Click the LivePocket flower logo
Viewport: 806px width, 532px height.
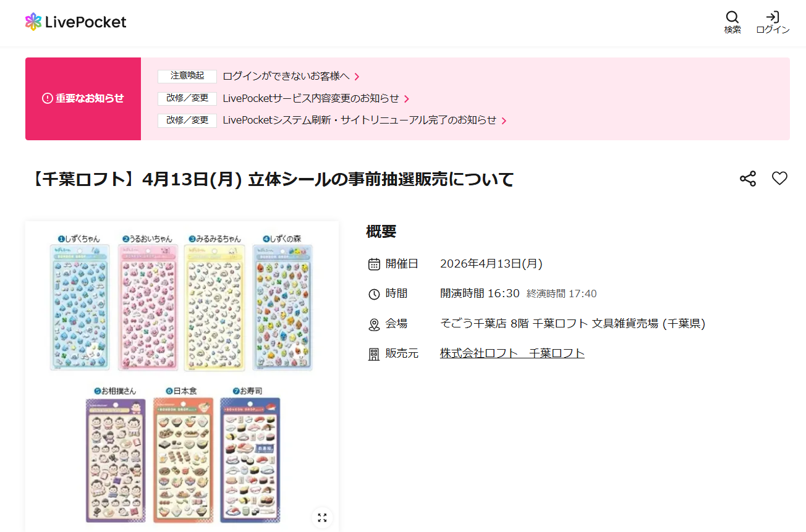[x=33, y=22]
